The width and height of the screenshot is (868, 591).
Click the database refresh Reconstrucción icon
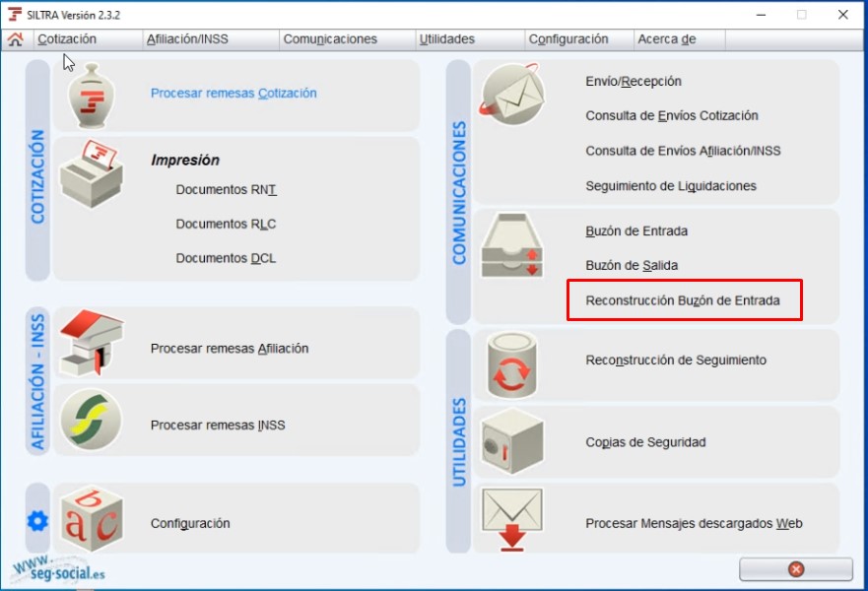coord(511,364)
